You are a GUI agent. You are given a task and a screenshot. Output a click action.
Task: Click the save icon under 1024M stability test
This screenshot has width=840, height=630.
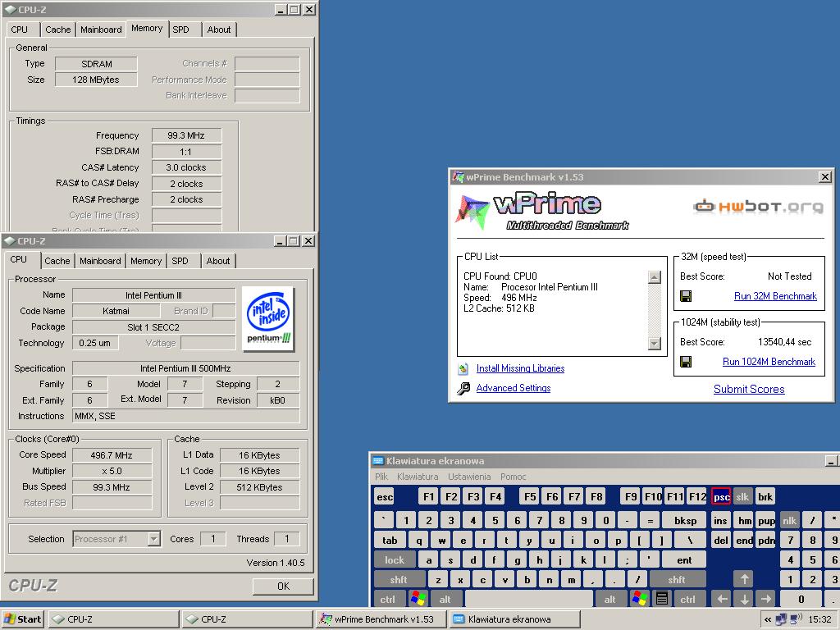tap(686, 362)
